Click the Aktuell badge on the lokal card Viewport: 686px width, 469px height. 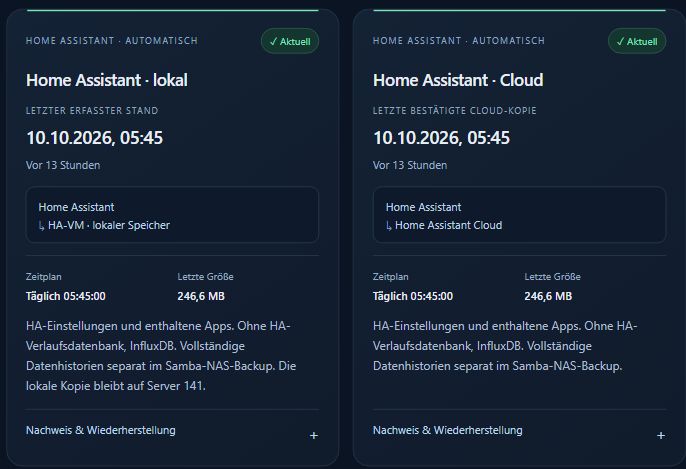[x=290, y=41]
